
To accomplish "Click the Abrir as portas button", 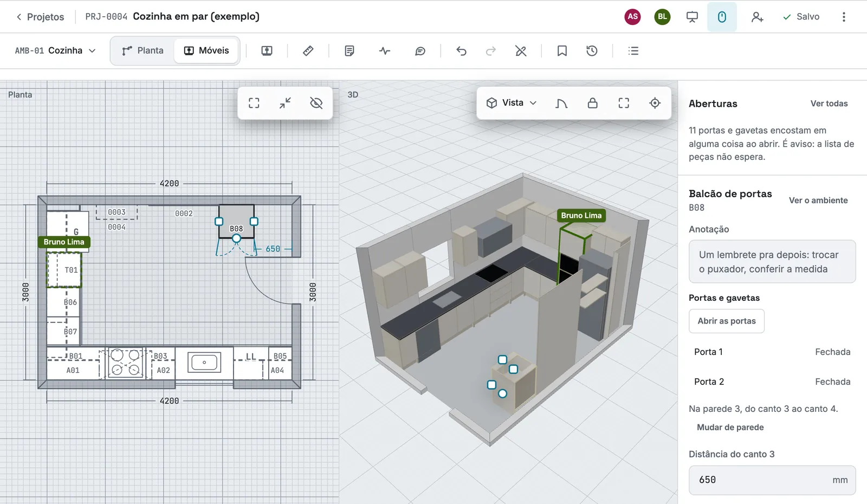I will pos(727,321).
